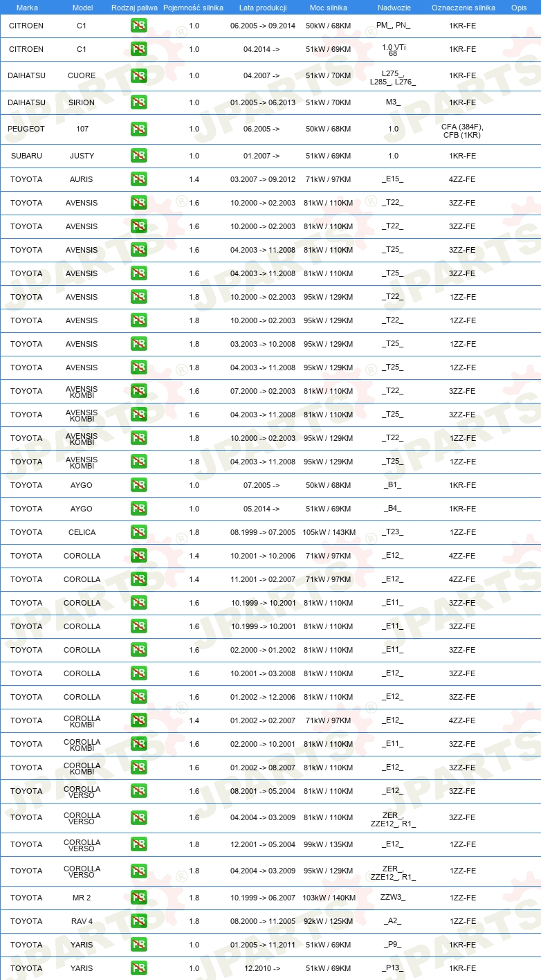Click the '_P13_' body cell

(393, 968)
